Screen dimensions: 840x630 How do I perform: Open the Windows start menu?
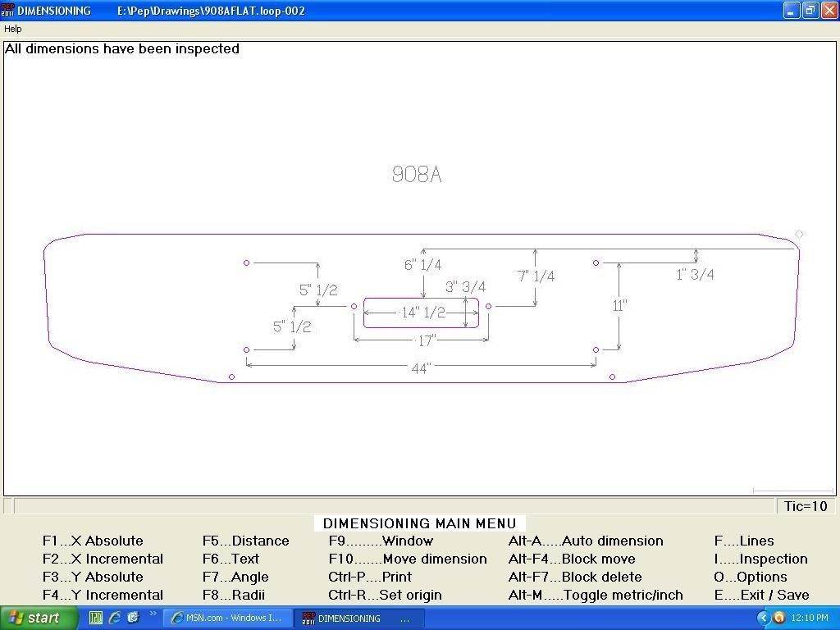[x=38, y=619]
